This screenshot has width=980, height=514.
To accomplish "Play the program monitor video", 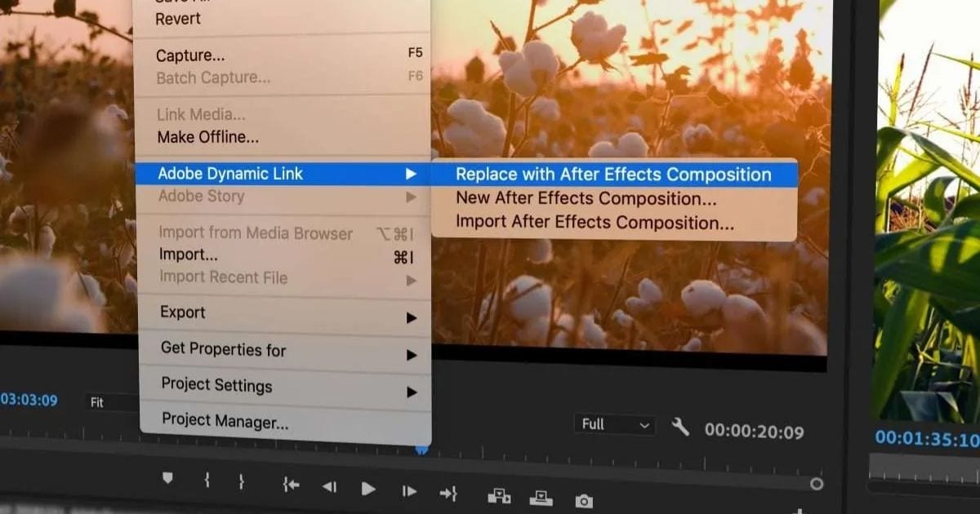I will click(x=368, y=489).
